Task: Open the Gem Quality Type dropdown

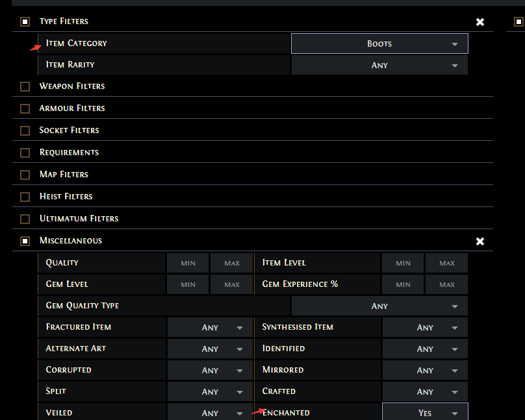Action: pos(379,306)
